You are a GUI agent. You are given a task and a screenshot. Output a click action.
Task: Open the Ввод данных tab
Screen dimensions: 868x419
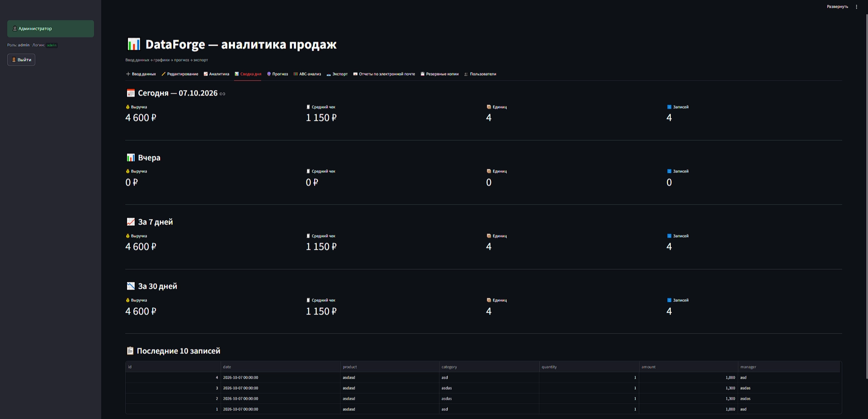141,74
